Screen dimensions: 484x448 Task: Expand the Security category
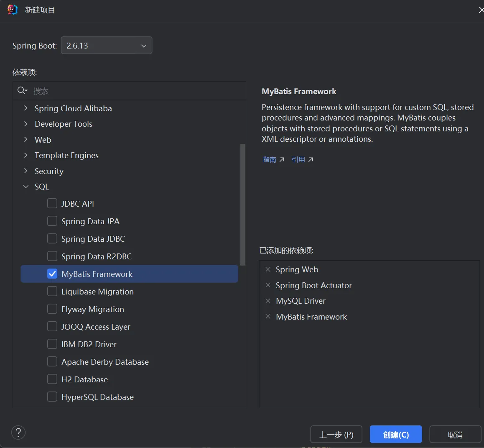coord(26,171)
